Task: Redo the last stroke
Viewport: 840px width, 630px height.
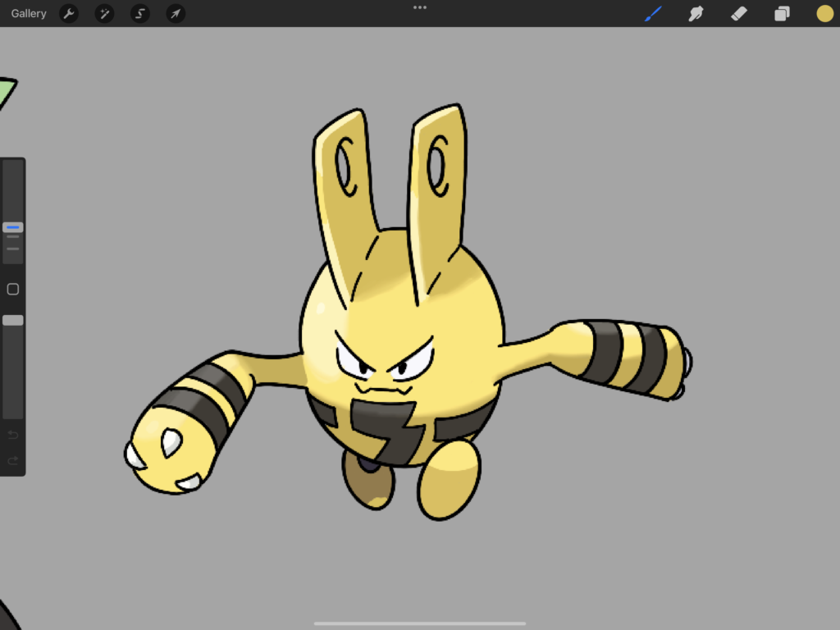Action: [x=13, y=461]
